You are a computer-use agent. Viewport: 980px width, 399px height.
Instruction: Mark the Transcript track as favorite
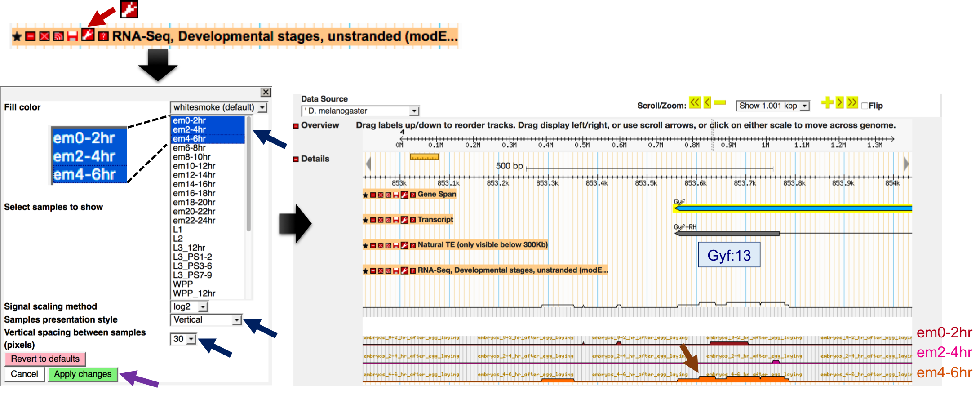click(366, 220)
